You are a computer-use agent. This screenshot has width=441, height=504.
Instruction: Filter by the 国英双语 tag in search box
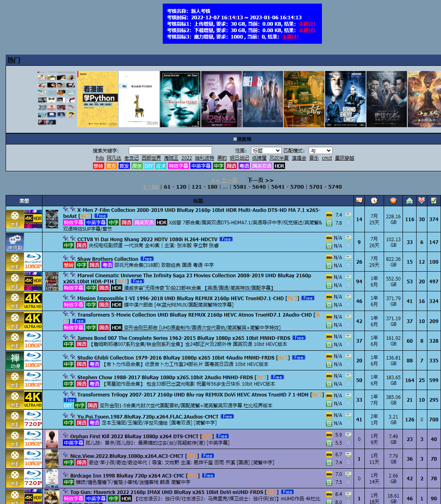point(262,166)
